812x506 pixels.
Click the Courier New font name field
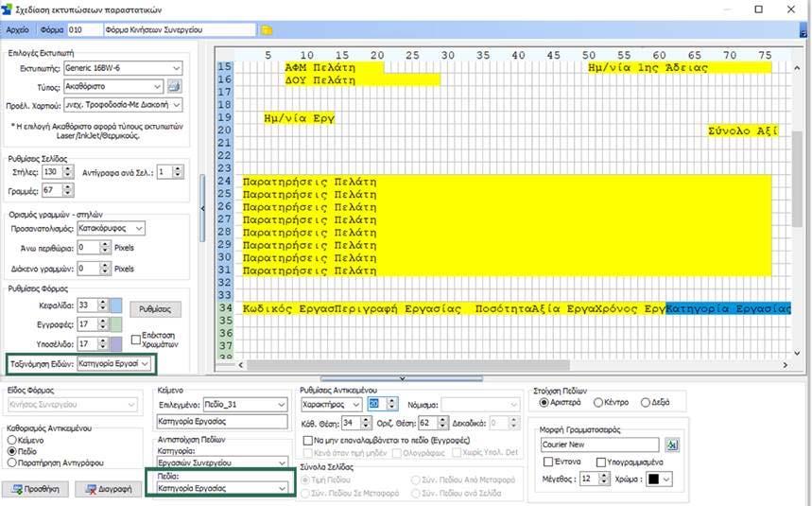tap(599, 445)
